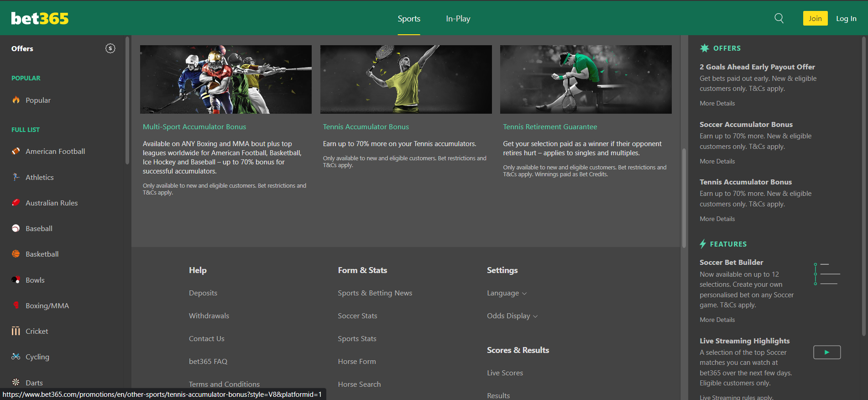Open Tennis Retirement Guarantee offer link

(x=550, y=127)
